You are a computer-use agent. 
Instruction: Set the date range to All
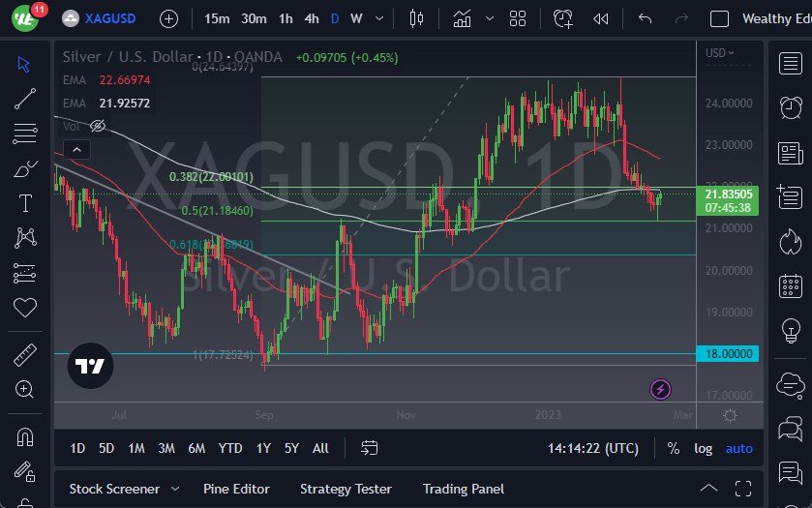point(320,448)
